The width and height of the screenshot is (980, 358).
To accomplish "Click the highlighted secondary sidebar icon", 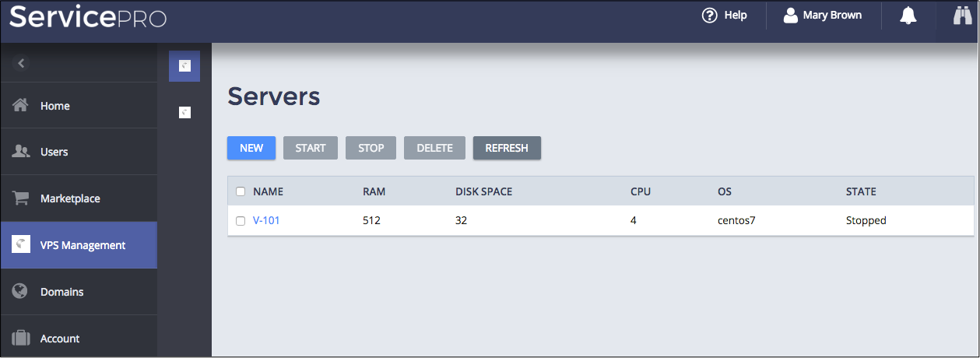I will (184, 66).
